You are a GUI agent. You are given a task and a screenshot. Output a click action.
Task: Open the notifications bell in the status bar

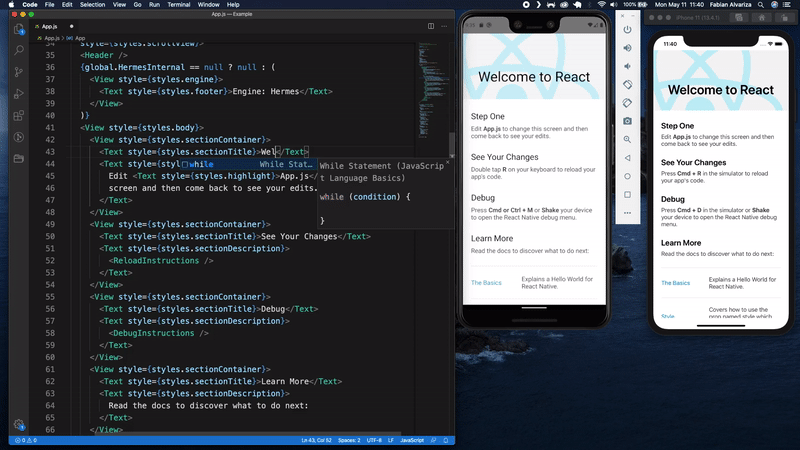(446, 440)
